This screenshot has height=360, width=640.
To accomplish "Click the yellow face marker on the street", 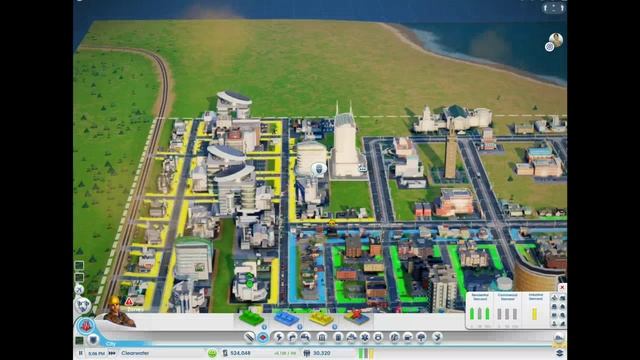I will pos(332,223).
